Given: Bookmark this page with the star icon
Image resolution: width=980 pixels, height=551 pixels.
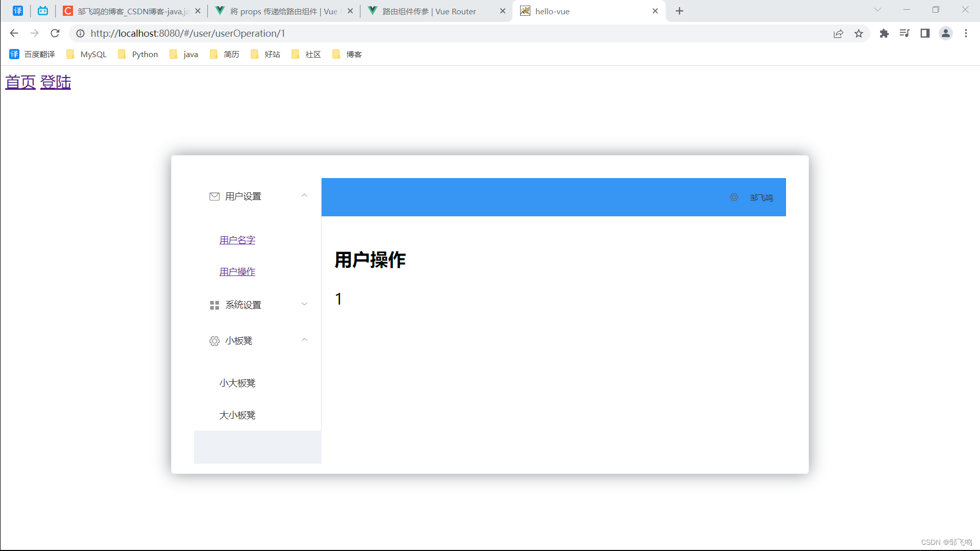Looking at the screenshot, I should point(859,34).
